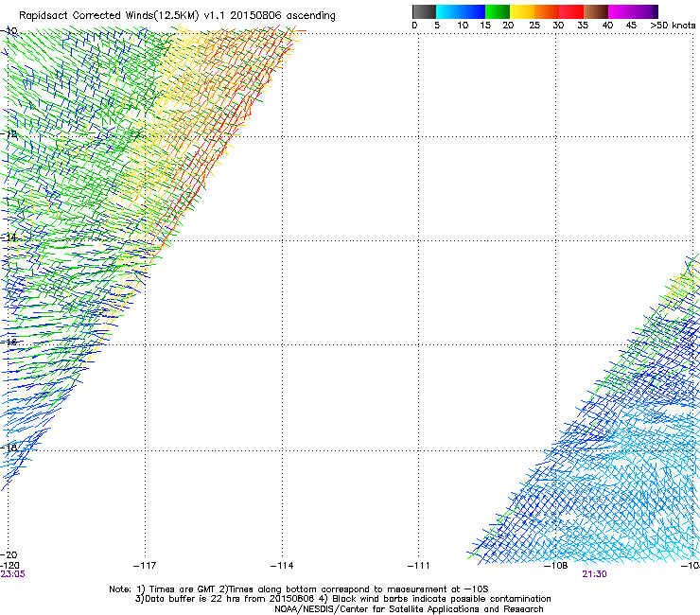This screenshot has width=700, height=615.
Task: Click the yellow 20-25 knots legend segment
Action: coord(522,11)
